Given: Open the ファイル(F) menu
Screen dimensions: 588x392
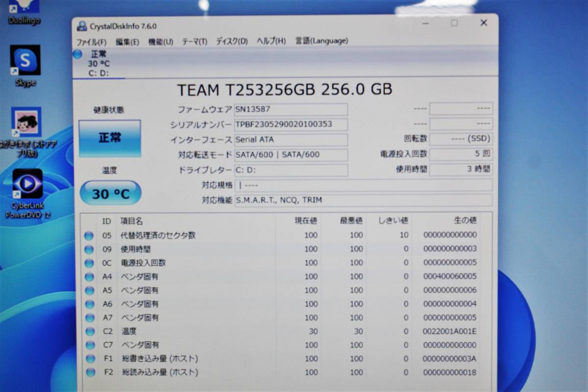Looking at the screenshot, I should (x=91, y=42).
